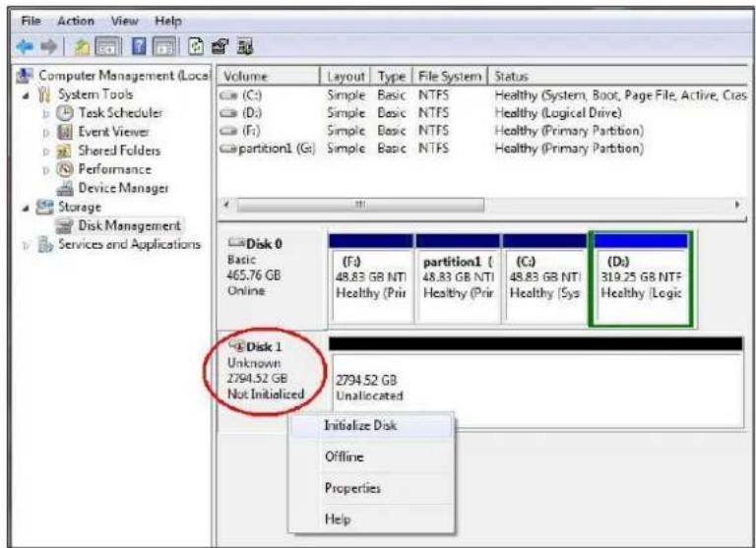This screenshot has height=548, width=756.
Task: Click the drive icon beside partition1 (G:)
Action: point(228,149)
